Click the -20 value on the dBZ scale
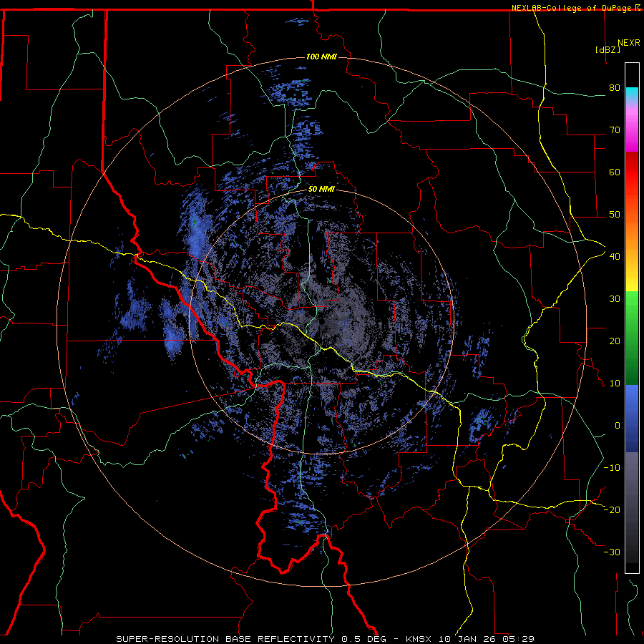 click(x=612, y=510)
